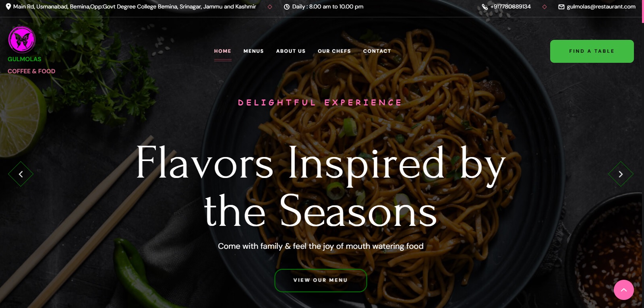Click the location pin icon in top bar
This screenshot has height=308, width=644.
pos(8,6)
